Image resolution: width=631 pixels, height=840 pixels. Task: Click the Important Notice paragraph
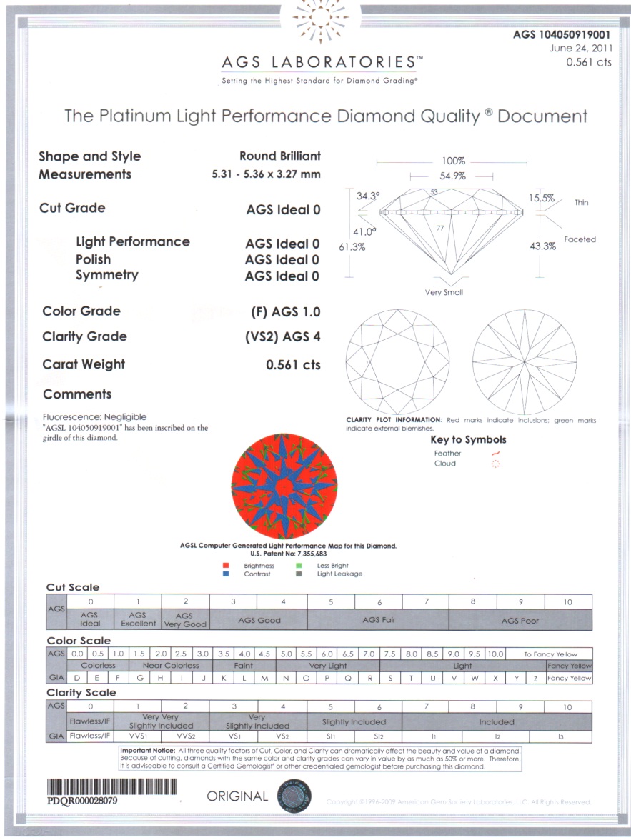[320, 759]
